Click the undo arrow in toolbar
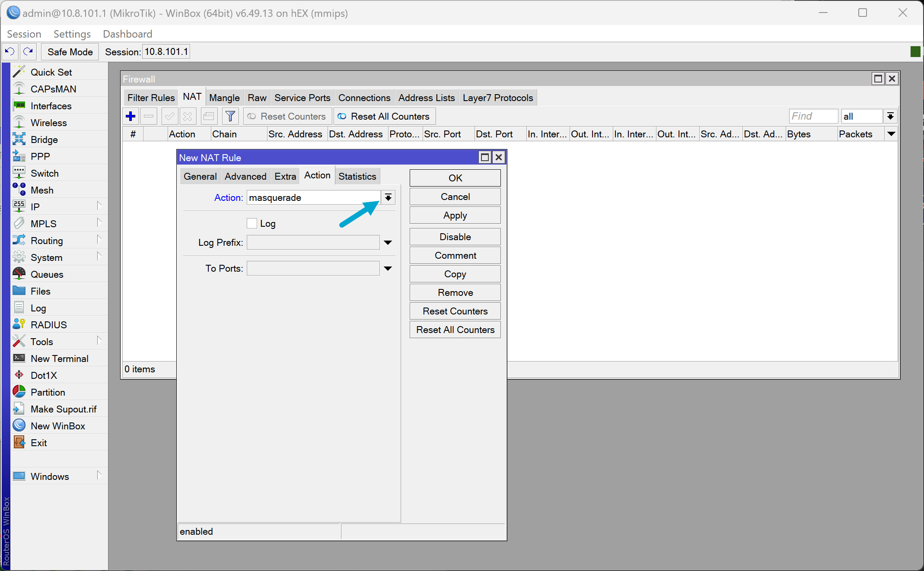This screenshot has width=924, height=571. 10,51
